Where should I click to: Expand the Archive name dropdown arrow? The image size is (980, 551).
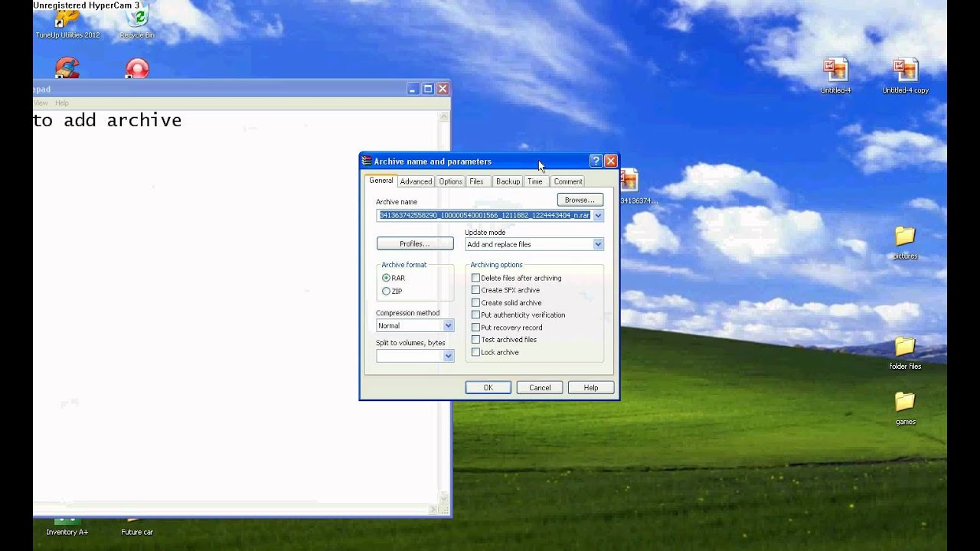pyautogui.click(x=598, y=216)
